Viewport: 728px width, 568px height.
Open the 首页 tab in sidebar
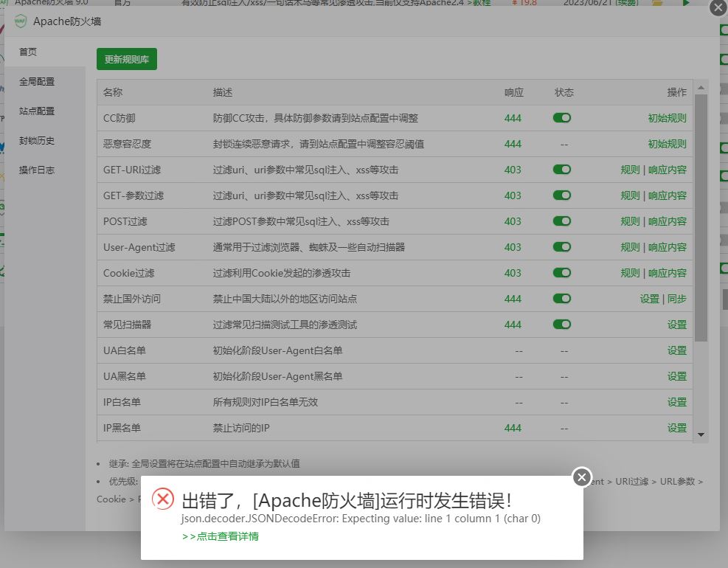click(x=45, y=52)
